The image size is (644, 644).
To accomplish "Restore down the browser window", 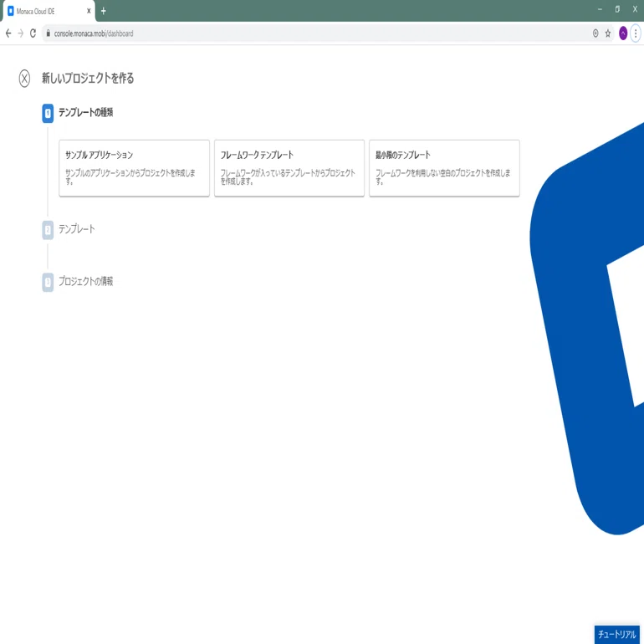I will click(617, 9).
